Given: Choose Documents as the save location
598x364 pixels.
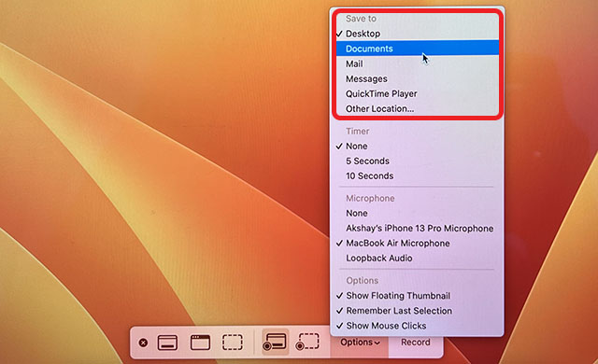Looking at the screenshot, I should click(x=418, y=49).
